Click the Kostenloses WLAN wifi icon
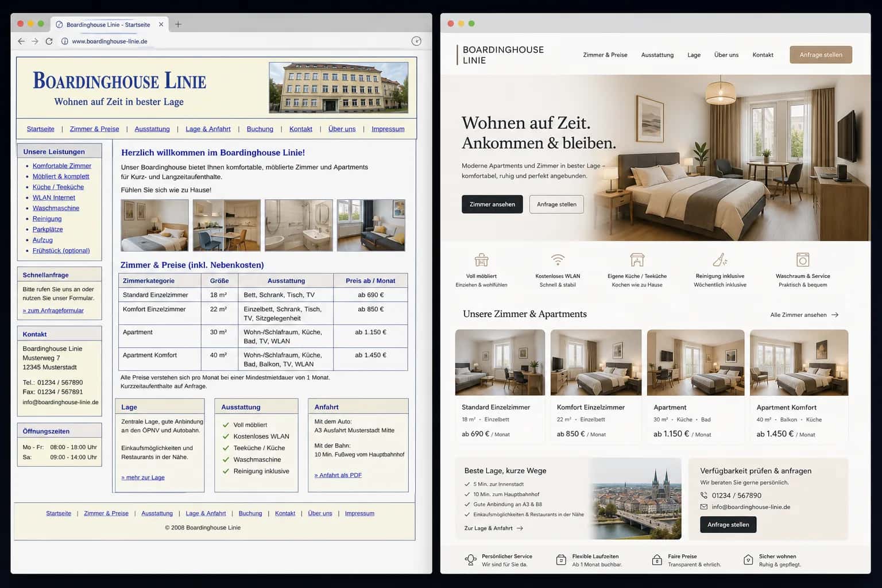The image size is (882, 588). [x=558, y=260]
